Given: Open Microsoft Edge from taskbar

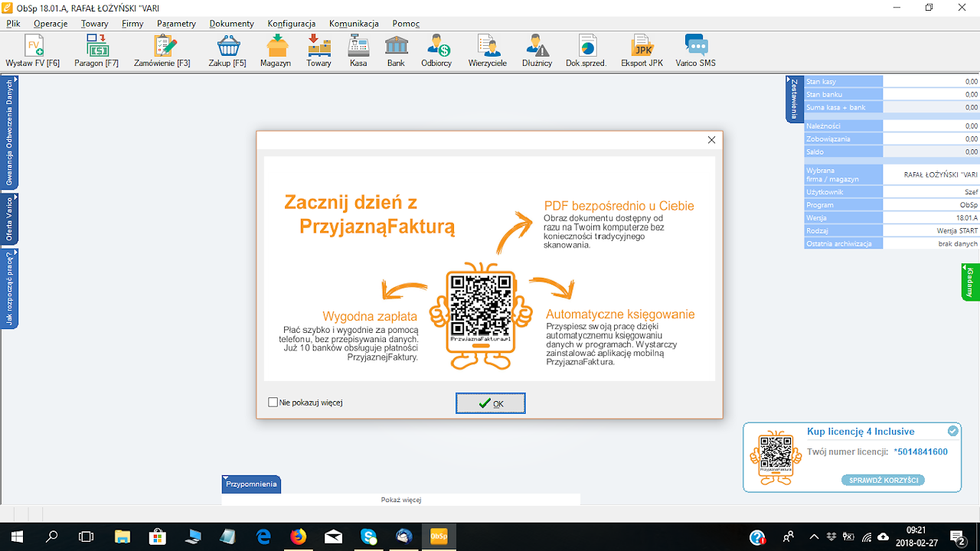Looking at the screenshot, I should point(263,536).
